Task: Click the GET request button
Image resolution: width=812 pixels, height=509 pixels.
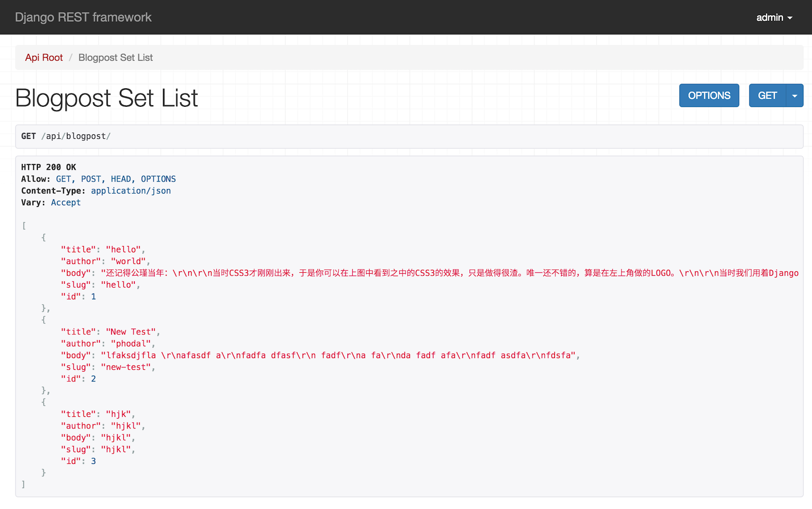Action: point(767,96)
